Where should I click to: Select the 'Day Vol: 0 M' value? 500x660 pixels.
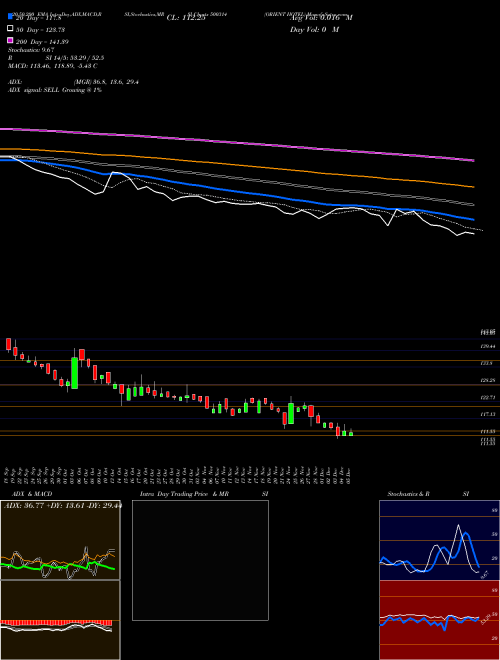click(314, 29)
